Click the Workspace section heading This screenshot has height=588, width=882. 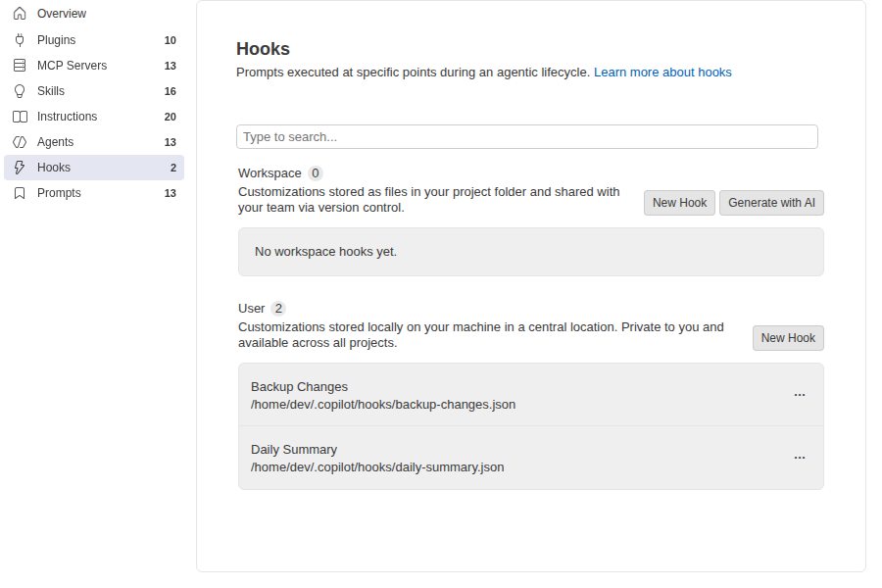[269, 173]
